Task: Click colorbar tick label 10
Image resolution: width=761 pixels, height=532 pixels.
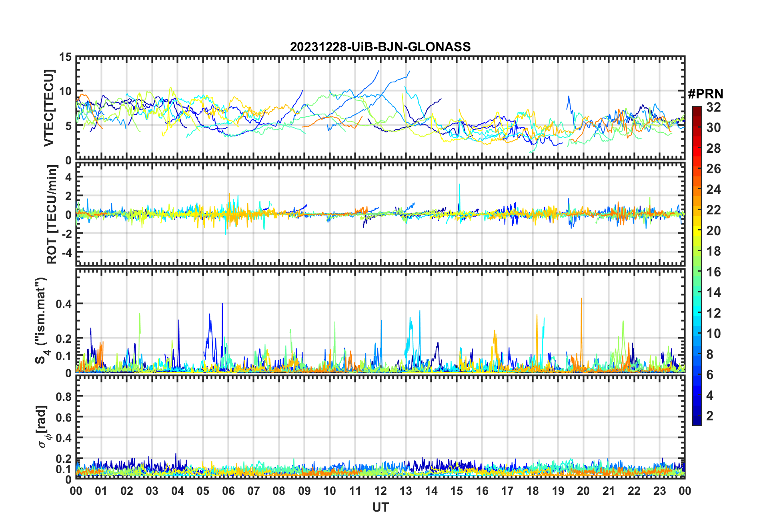Action: pyautogui.click(x=713, y=333)
